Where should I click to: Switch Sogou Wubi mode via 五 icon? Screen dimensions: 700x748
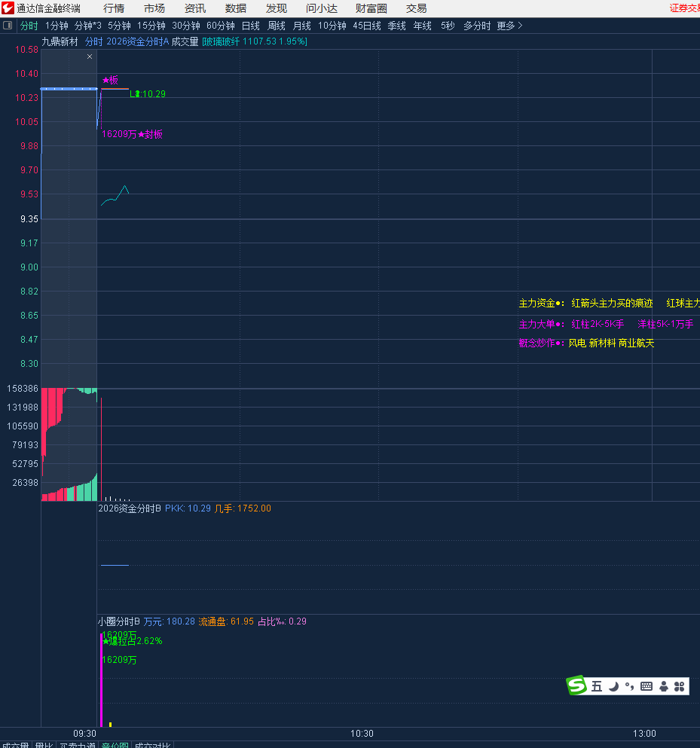coord(597,686)
